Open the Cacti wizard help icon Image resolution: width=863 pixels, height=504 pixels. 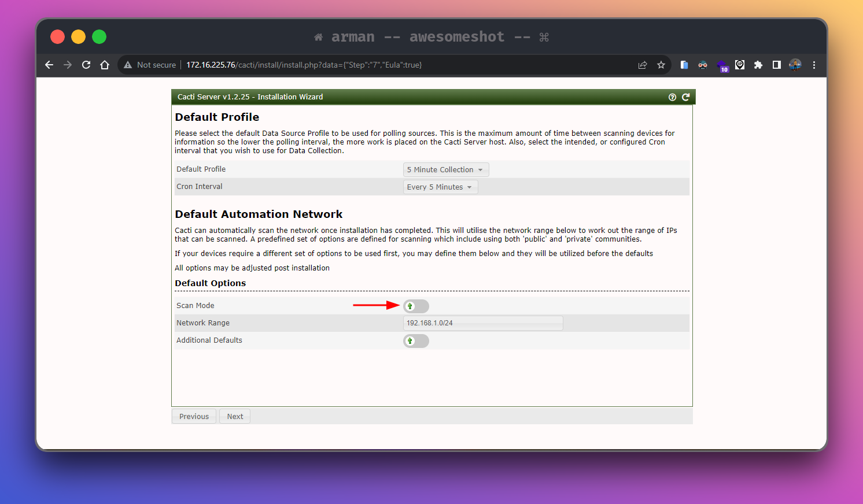tap(672, 97)
